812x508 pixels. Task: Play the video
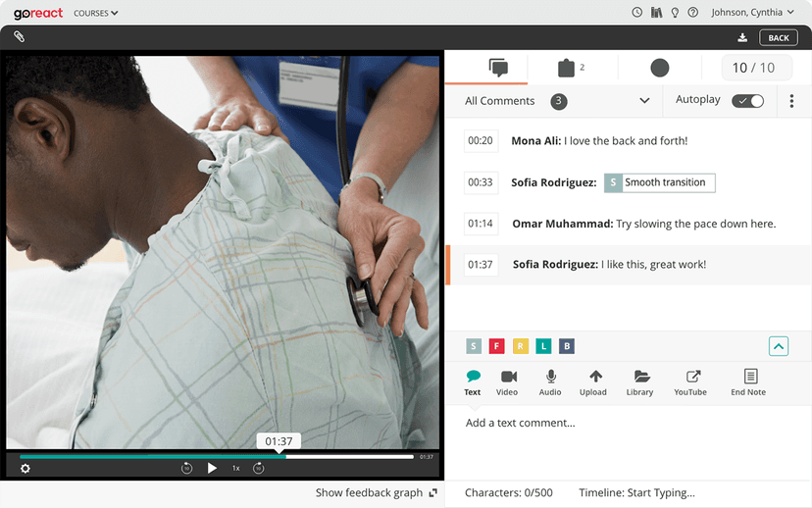coord(212,468)
